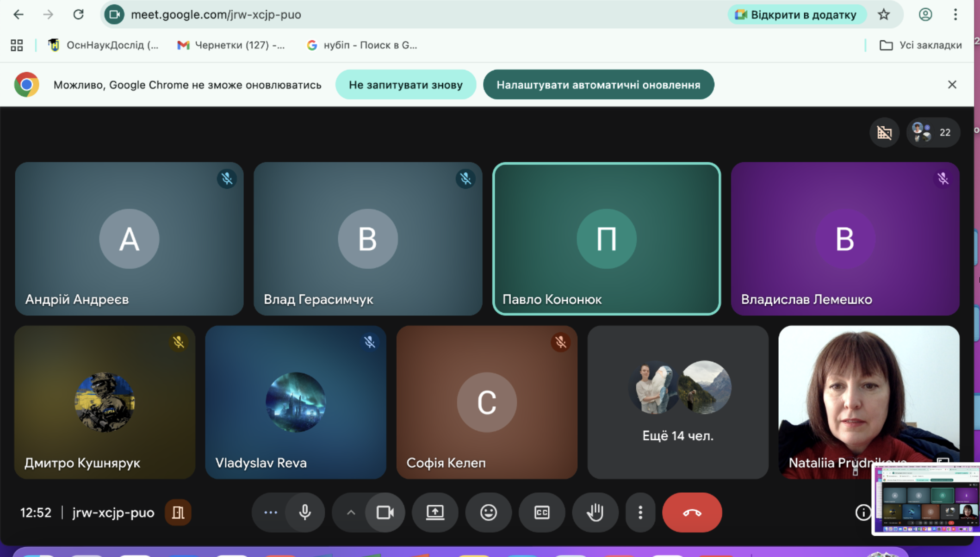
Task: Click the Не запитувати знову button
Action: (405, 85)
